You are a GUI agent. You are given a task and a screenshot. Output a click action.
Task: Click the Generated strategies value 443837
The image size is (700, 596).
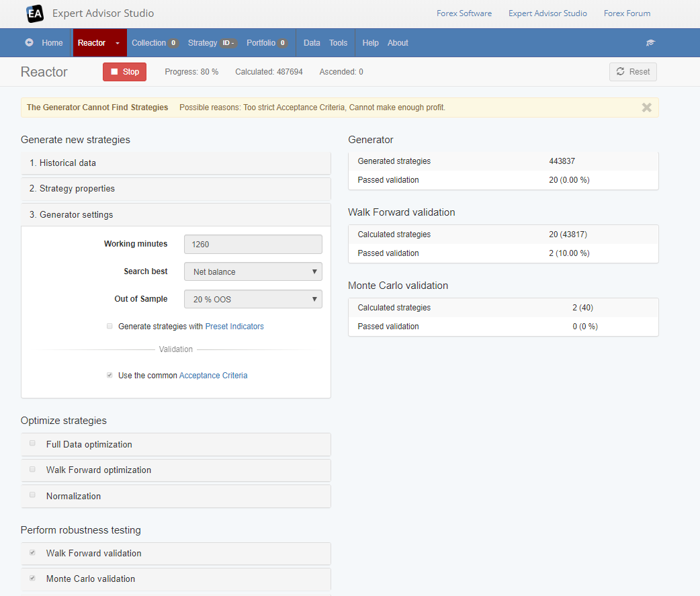pos(562,161)
